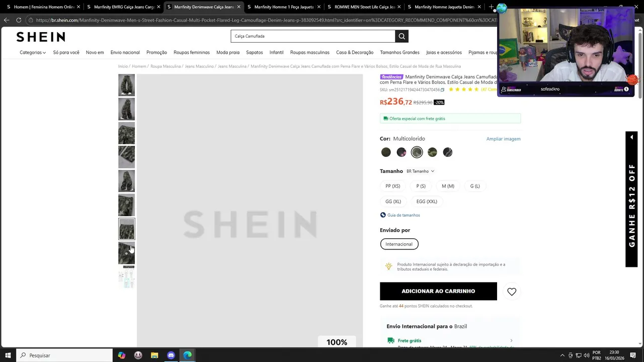Expand the Categorias menu

click(x=33, y=52)
